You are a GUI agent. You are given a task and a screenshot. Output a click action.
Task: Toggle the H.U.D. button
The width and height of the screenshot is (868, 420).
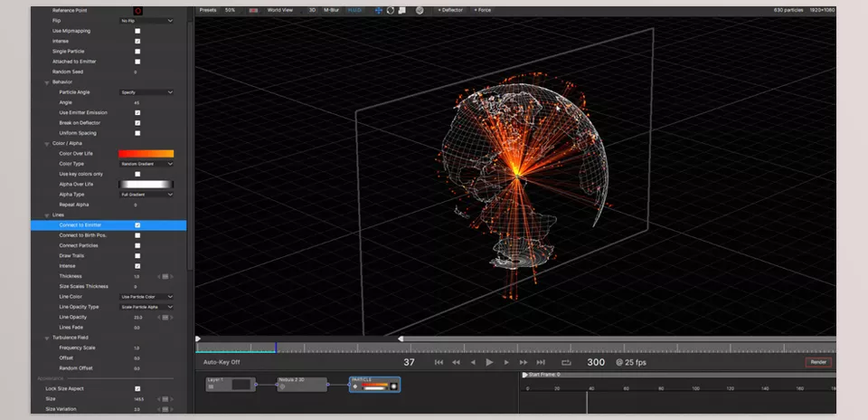(x=354, y=10)
